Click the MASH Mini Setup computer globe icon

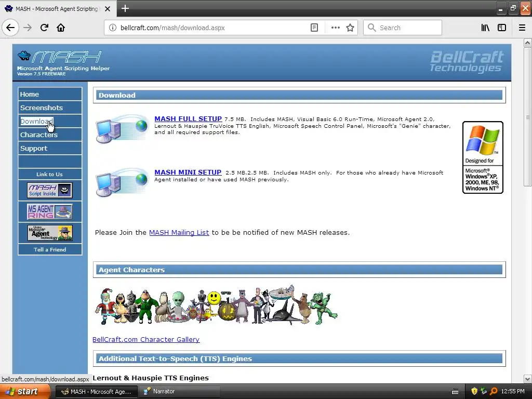pyautogui.click(x=122, y=182)
